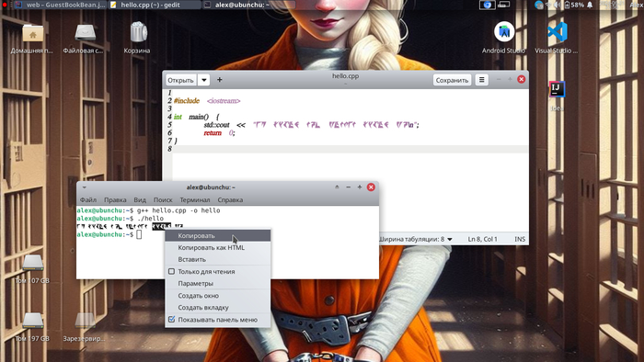Click the new tab plus icon in gedit
Screen dimensions: 644x362
(x=219, y=80)
